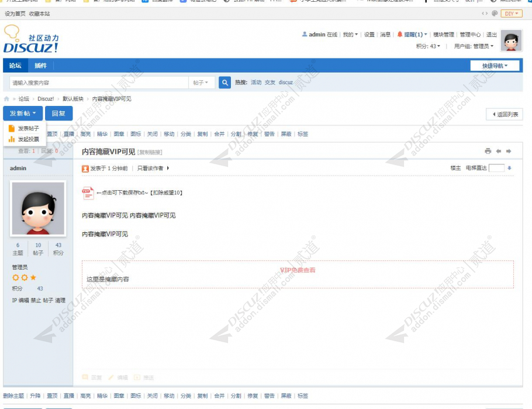532x409 pixels.
Task: Expand 只看该作者 arrow options
Action: [x=168, y=168]
